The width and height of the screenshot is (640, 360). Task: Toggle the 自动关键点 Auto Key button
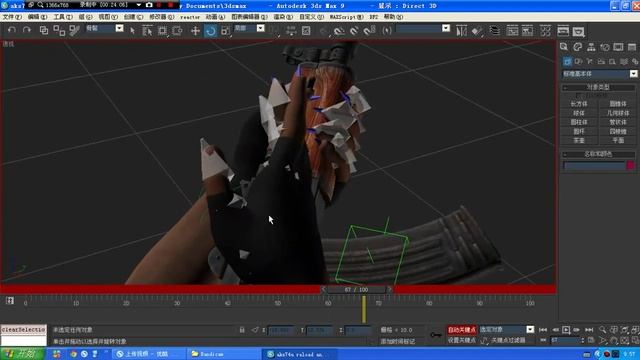[x=462, y=329]
